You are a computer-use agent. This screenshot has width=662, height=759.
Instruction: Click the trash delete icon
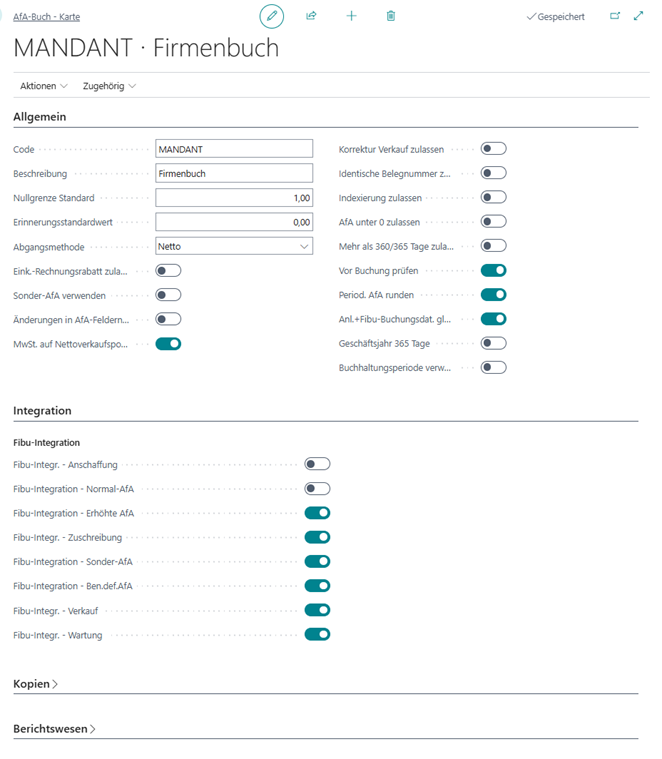[x=391, y=16]
